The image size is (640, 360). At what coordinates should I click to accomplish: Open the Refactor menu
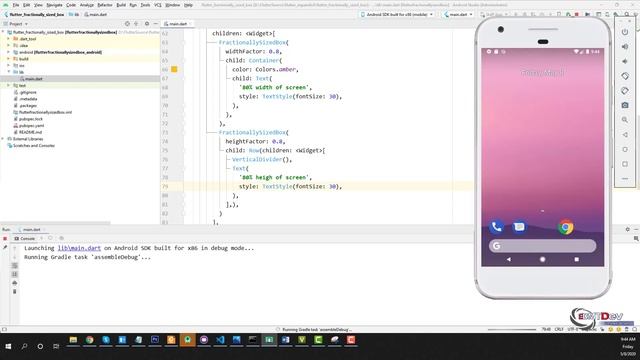click(104, 5)
